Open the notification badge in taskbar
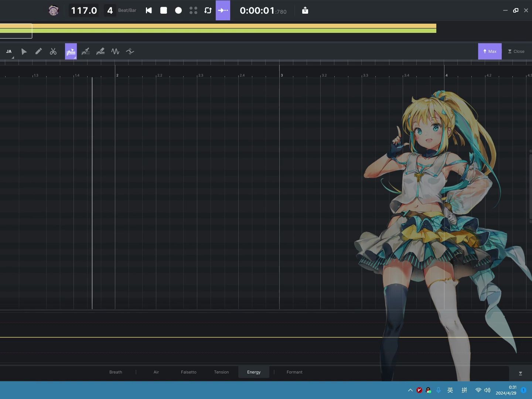Image resolution: width=532 pixels, height=399 pixels. pos(524,390)
